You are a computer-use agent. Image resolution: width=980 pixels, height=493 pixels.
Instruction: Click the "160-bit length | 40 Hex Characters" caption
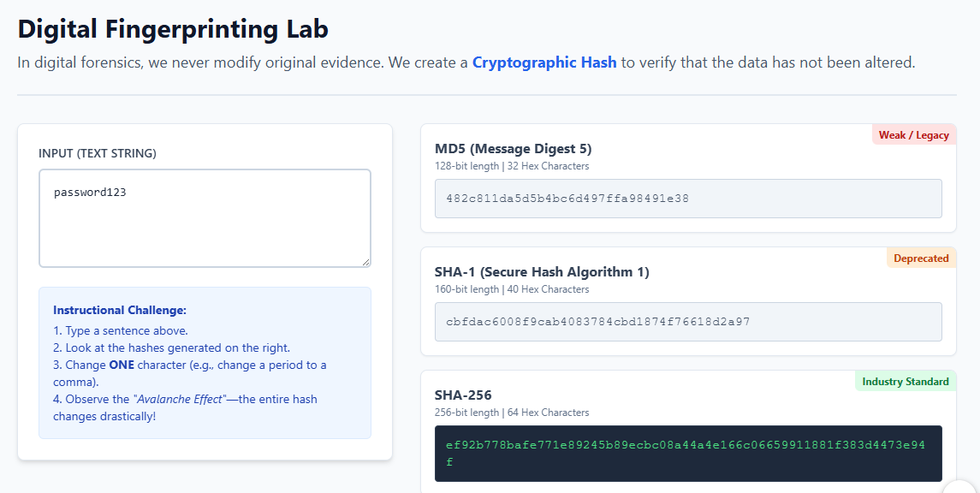512,289
